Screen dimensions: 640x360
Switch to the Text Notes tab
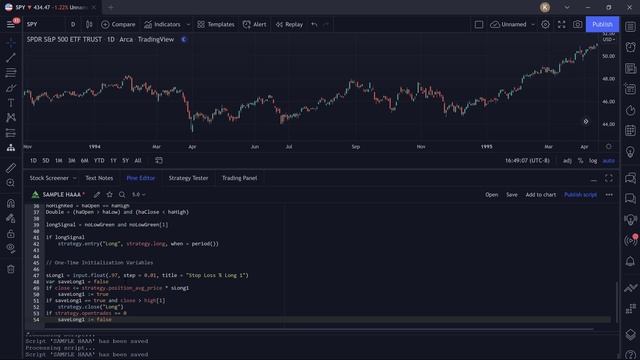[x=99, y=178]
